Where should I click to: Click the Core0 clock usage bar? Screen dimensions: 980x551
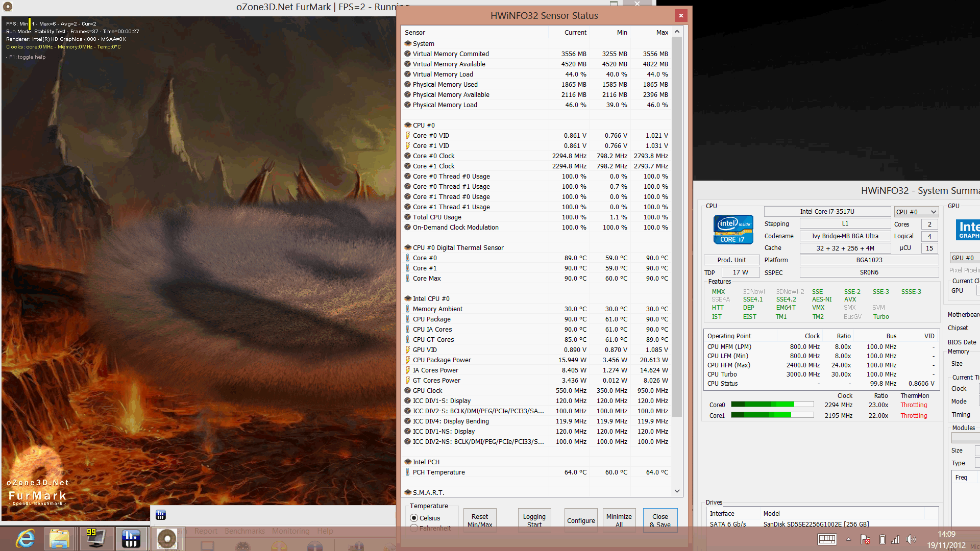click(772, 405)
